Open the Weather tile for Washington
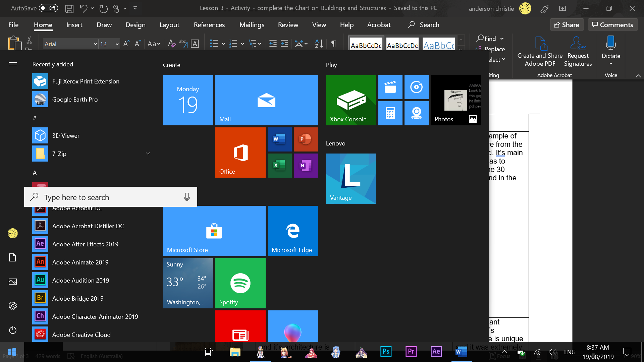 tap(188, 283)
